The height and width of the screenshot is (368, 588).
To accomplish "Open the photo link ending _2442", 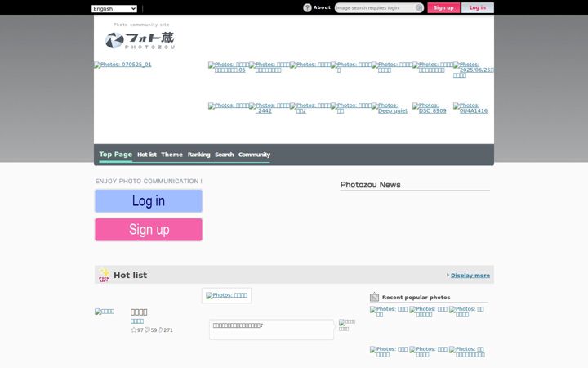I will pos(269,108).
